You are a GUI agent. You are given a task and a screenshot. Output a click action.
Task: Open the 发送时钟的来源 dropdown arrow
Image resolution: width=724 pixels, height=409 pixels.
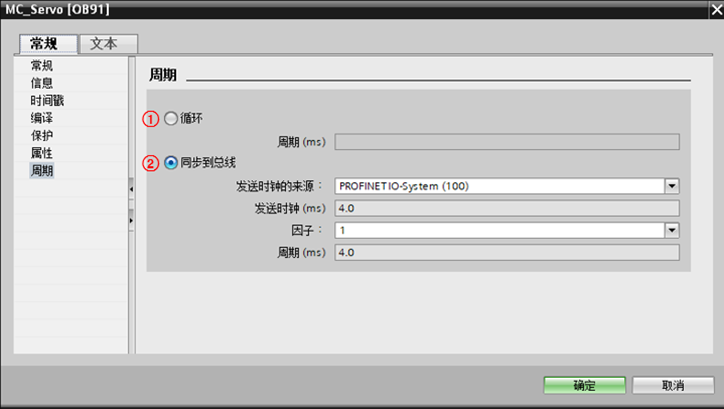[x=672, y=186]
